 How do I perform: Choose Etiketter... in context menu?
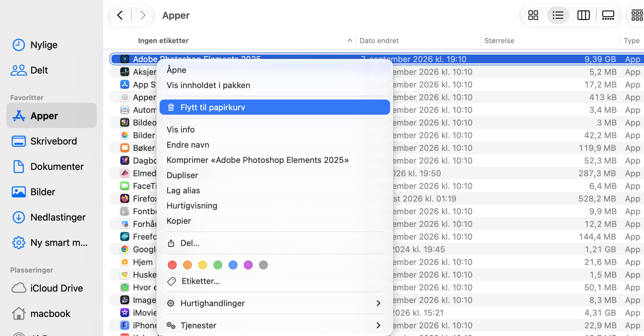pyautogui.click(x=275, y=281)
